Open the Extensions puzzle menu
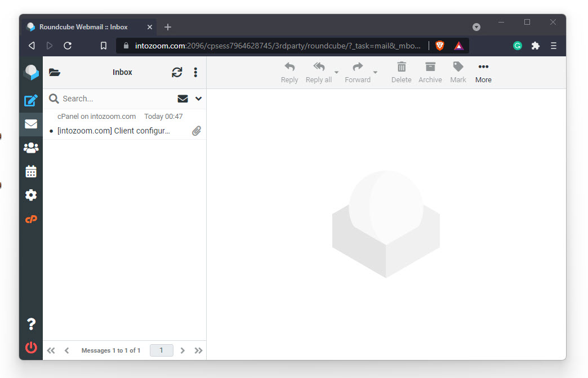Image resolution: width=588 pixels, height=378 pixels. click(536, 46)
